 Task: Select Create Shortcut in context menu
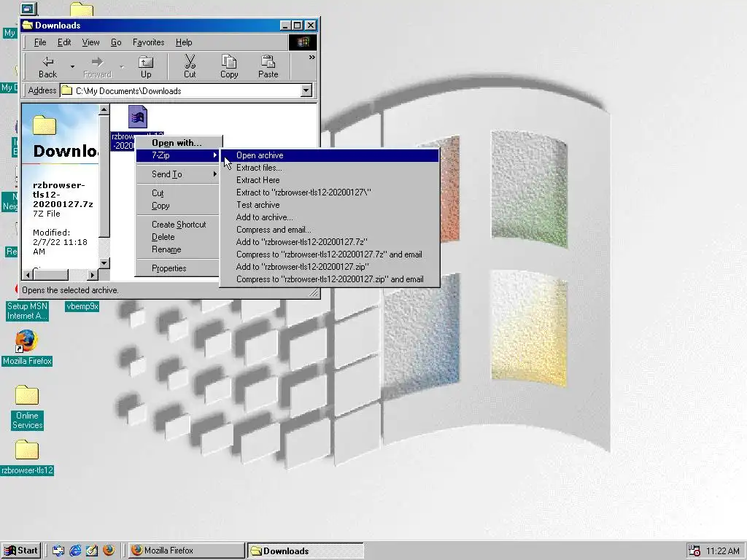179,225
